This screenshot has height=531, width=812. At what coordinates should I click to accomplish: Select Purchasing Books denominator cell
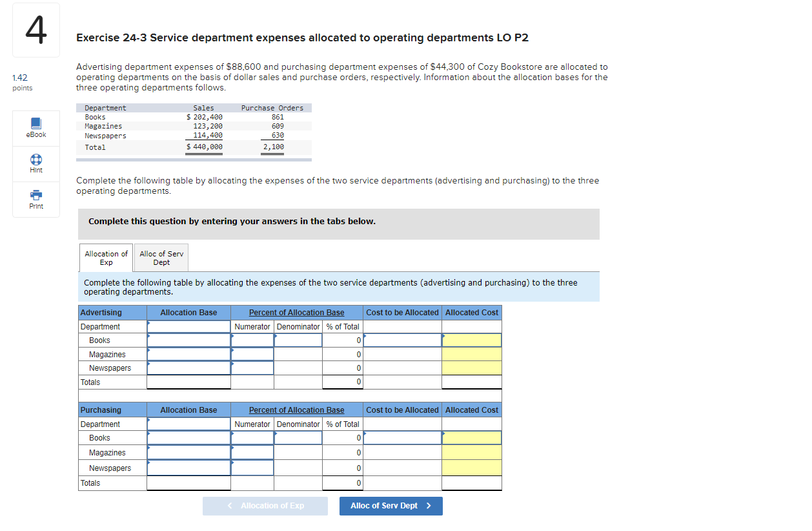point(298,438)
